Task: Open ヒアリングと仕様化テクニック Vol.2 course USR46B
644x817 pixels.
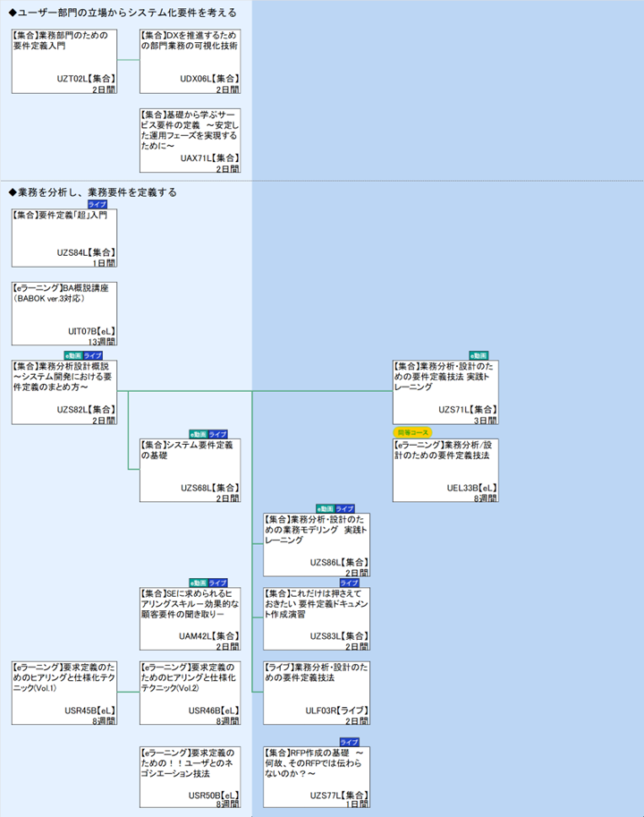Action: [x=190, y=693]
